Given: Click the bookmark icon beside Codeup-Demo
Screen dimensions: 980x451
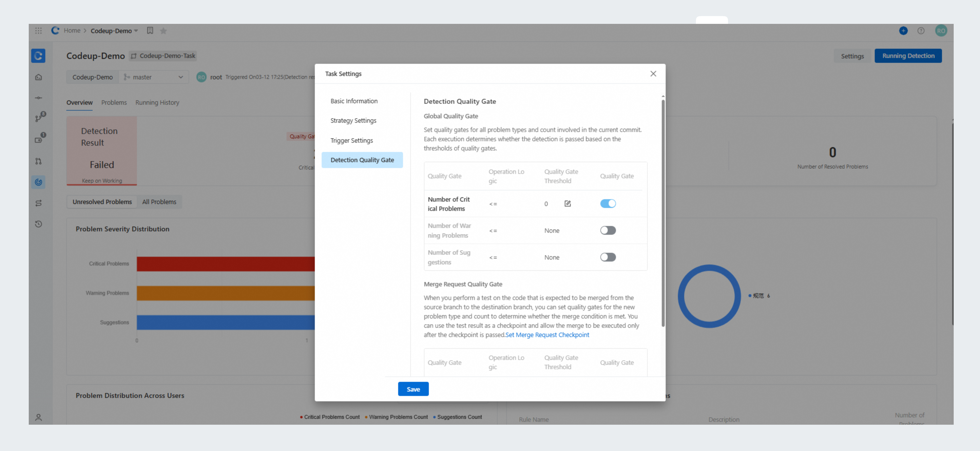Looking at the screenshot, I should click(x=150, y=31).
